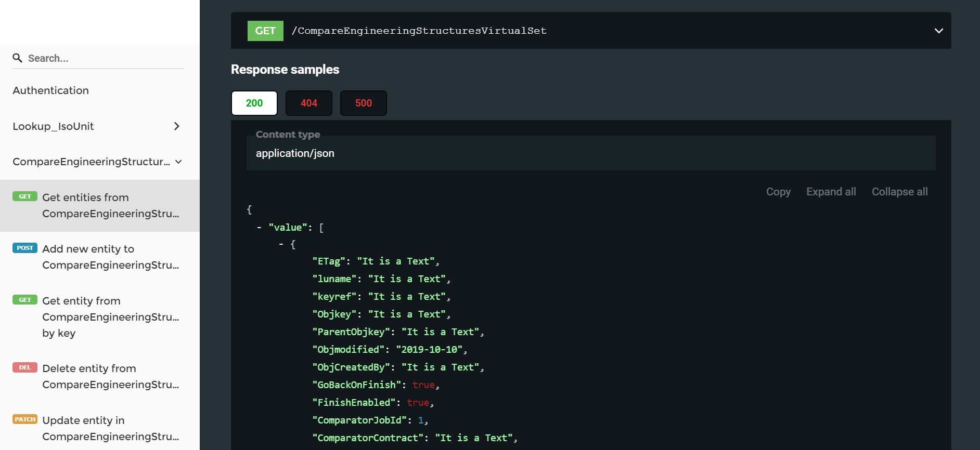Click the "ObjCreatedBy" property line
Image resolution: width=980 pixels, height=450 pixels.
398,367
